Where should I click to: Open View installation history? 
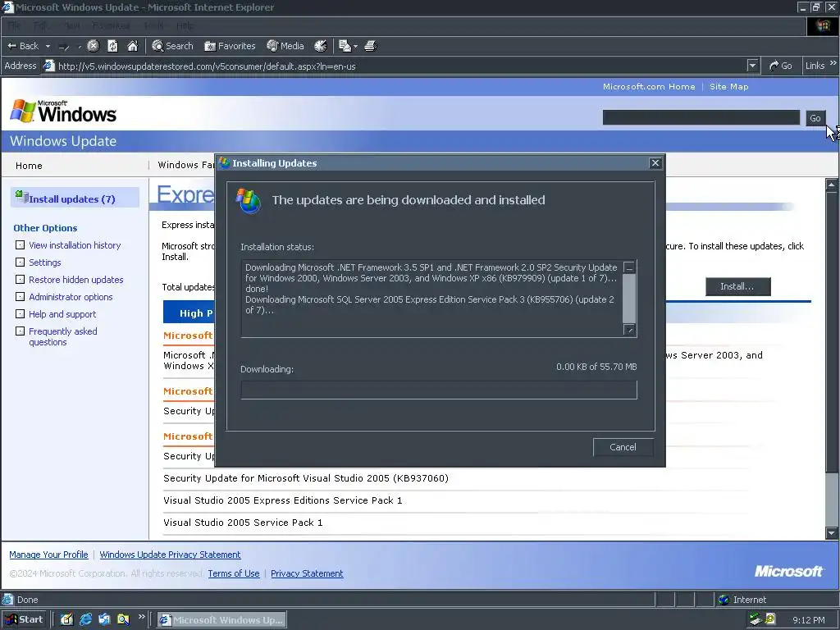[x=75, y=245]
